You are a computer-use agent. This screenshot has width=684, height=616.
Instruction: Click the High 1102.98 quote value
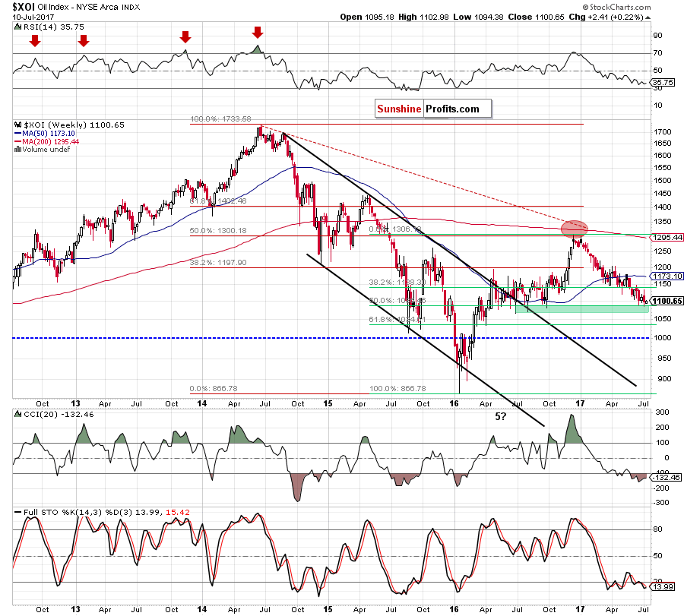tap(423, 17)
